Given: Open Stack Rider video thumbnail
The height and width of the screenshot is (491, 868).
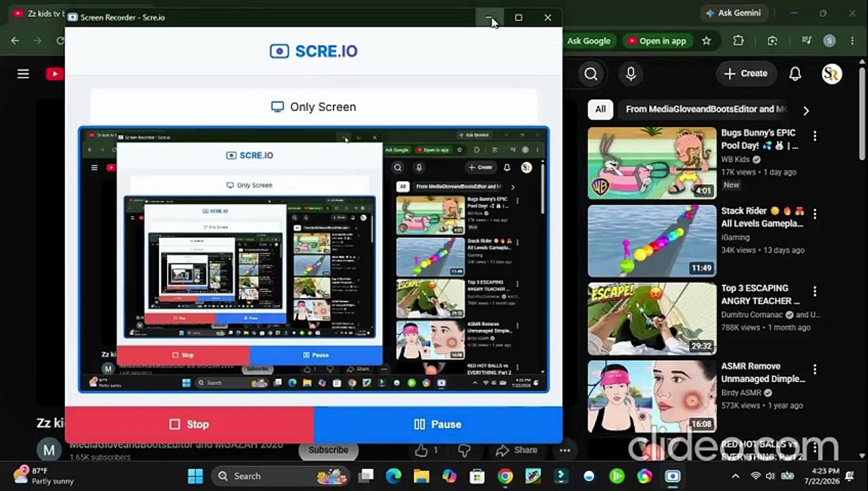Looking at the screenshot, I should 652,241.
